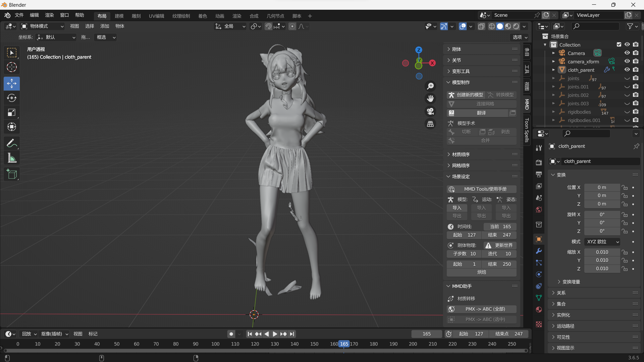Toggle viewport overlays display

coord(463,26)
